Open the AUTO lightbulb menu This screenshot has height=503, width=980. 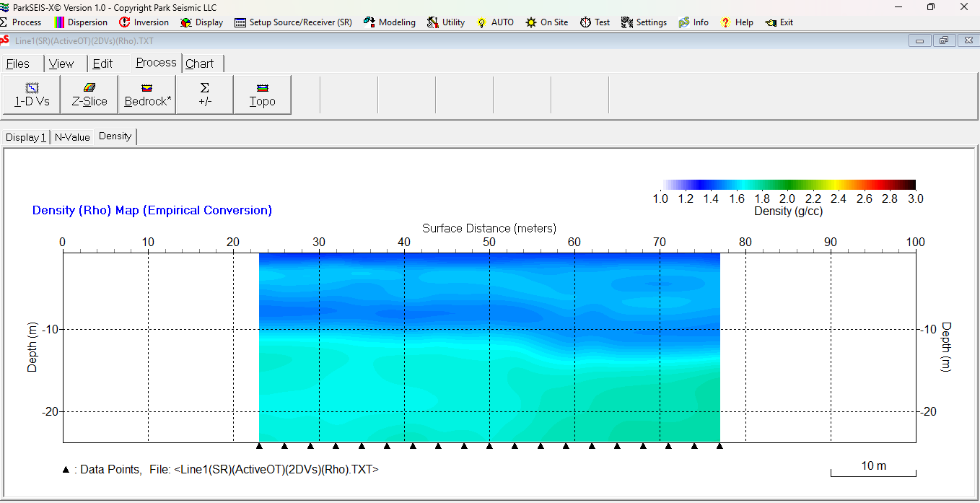(495, 22)
